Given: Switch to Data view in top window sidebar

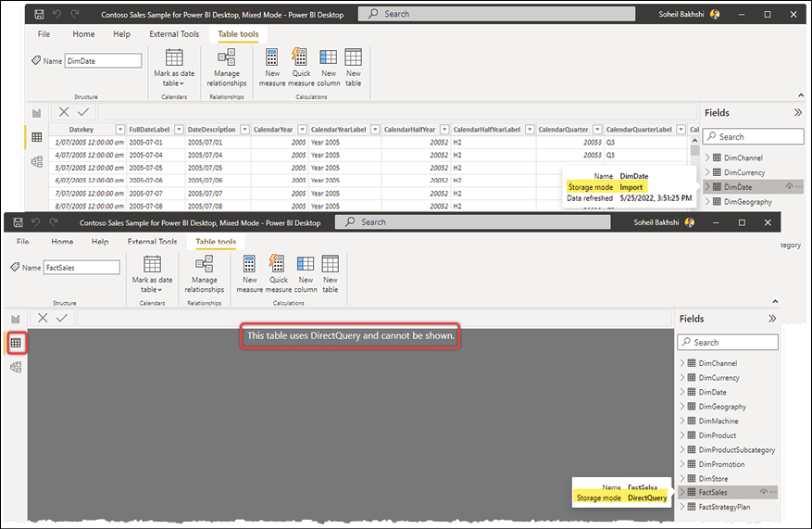Looking at the screenshot, I should [x=37, y=137].
